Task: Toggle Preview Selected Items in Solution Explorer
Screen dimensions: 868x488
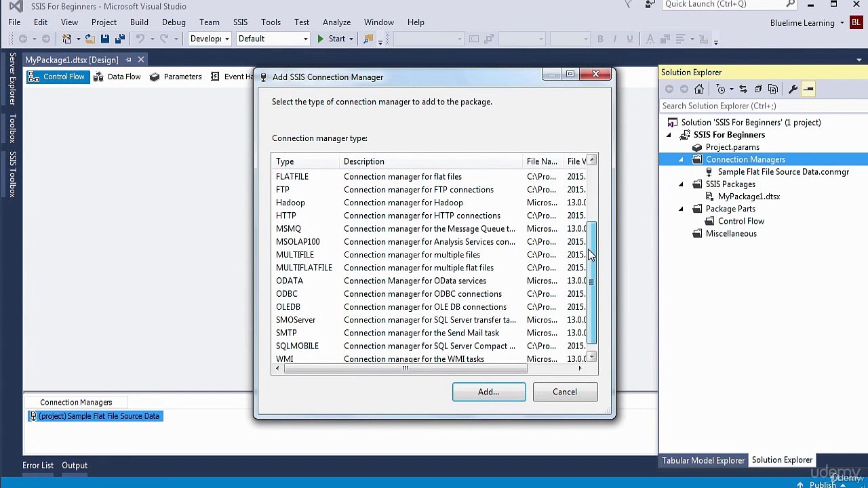Action: (808, 89)
